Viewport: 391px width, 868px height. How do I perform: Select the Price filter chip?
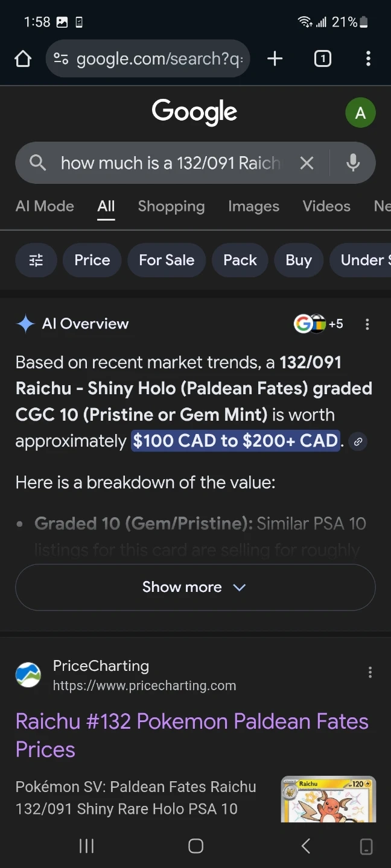point(92,260)
